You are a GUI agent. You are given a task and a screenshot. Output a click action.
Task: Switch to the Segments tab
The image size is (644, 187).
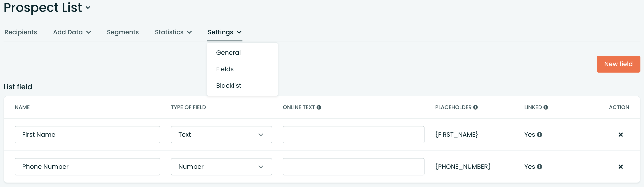pyautogui.click(x=123, y=32)
